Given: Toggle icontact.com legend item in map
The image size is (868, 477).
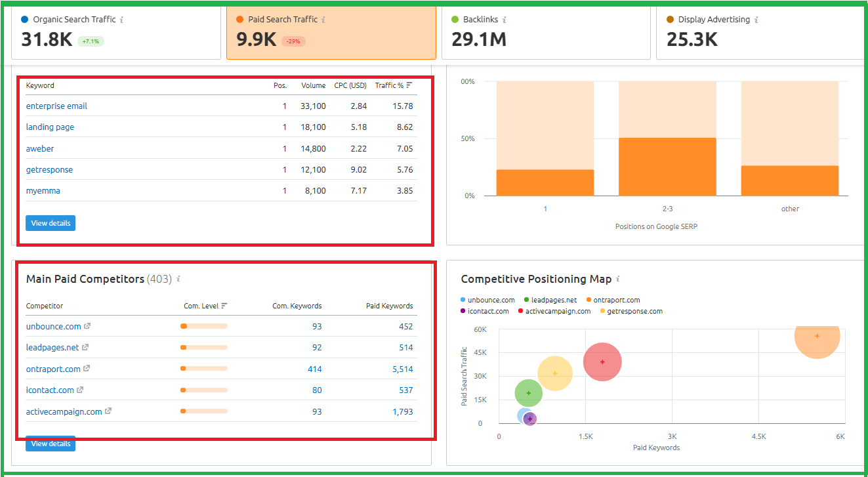Looking at the screenshot, I should (x=485, y=311).
